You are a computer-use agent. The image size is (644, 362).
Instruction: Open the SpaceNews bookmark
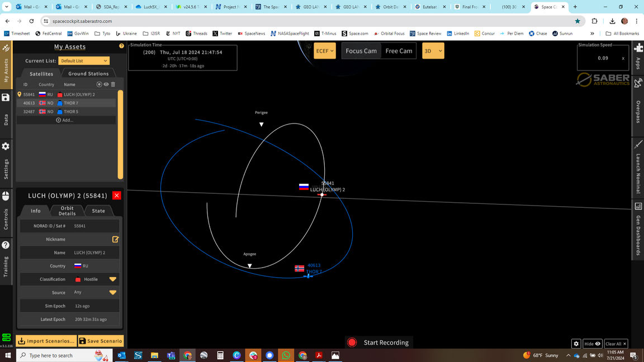tap(252, 34)
